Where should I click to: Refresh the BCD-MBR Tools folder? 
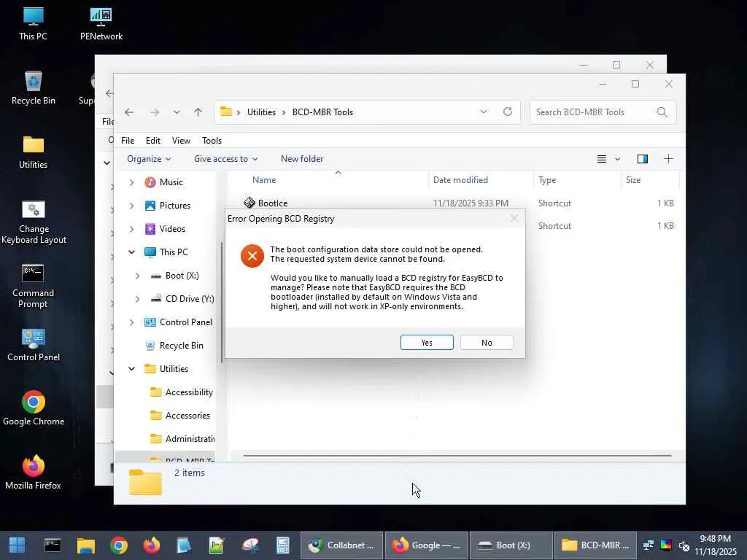(x=508, y=112)
